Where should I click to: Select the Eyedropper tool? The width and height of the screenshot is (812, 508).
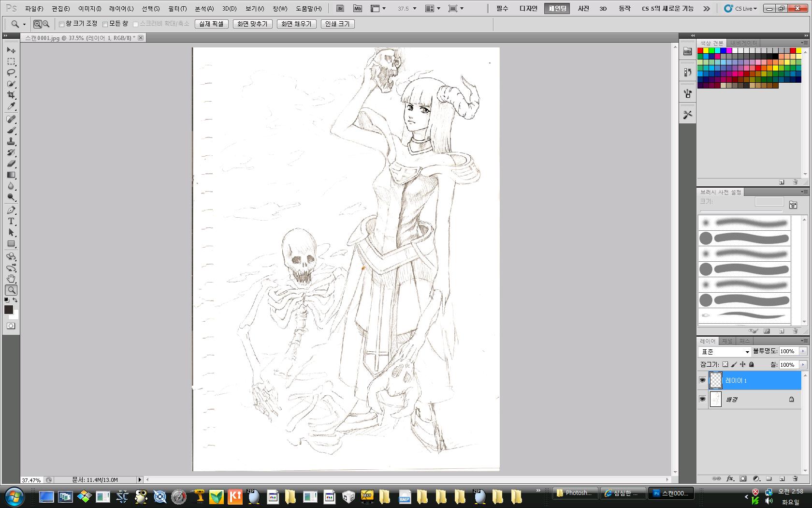pyautogui.click(x=11, y=106)
